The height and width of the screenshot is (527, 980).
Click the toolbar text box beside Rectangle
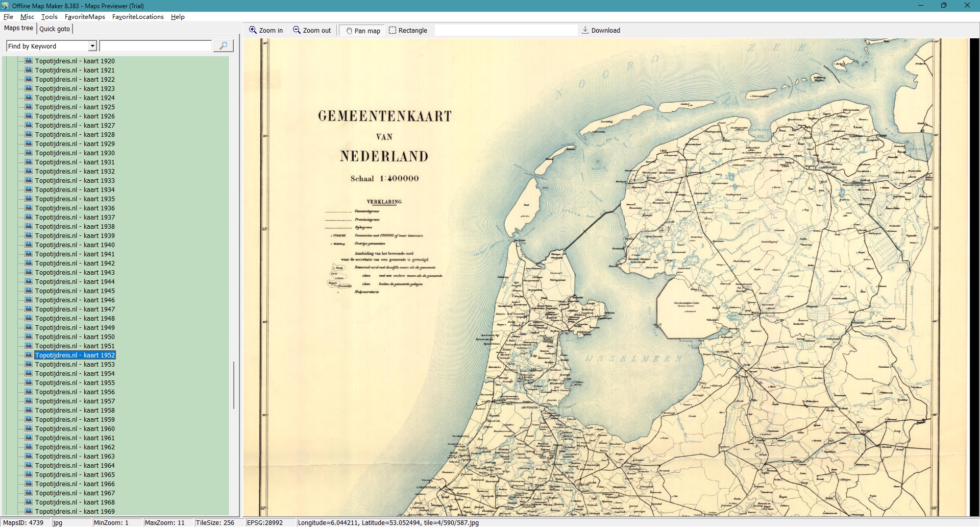click(x=505, y=30)
